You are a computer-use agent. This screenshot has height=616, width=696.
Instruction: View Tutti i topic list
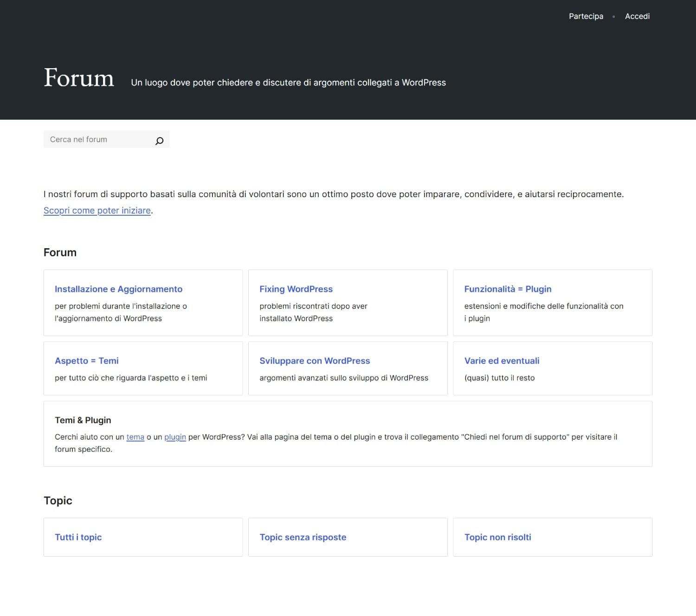pyautogui.click(x=78, y=537)
